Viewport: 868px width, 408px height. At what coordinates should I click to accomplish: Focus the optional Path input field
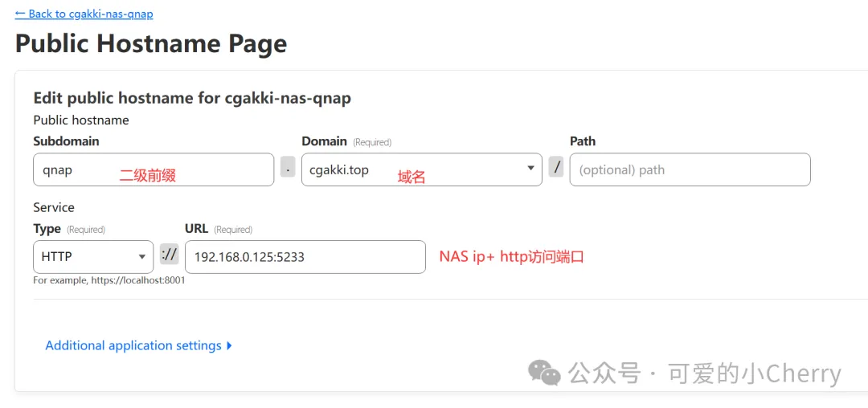click(x=690, y=169)
